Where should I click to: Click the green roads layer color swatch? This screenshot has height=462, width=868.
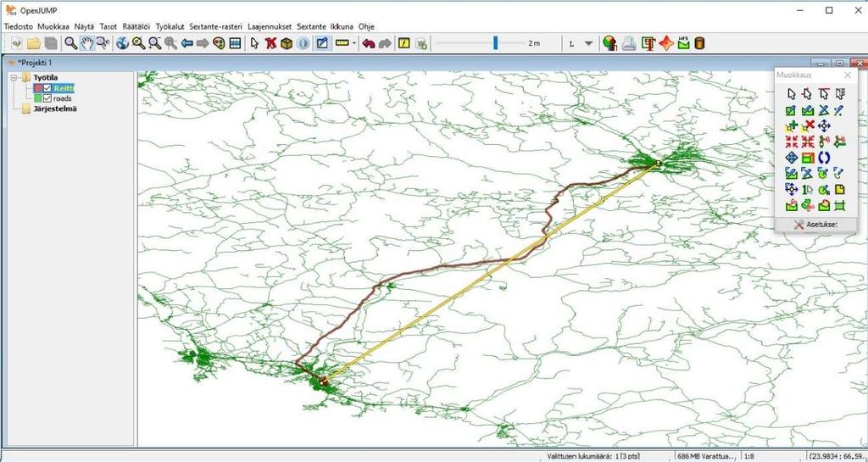38,98
